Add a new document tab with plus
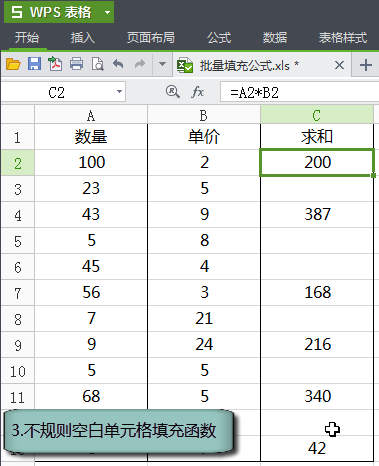 click(x=366, y=65)
